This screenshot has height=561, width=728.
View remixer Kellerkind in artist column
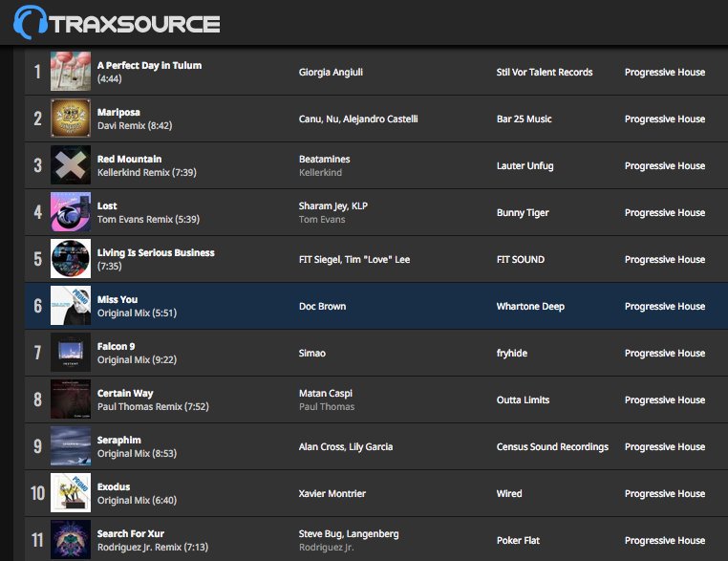pos(320,173)
